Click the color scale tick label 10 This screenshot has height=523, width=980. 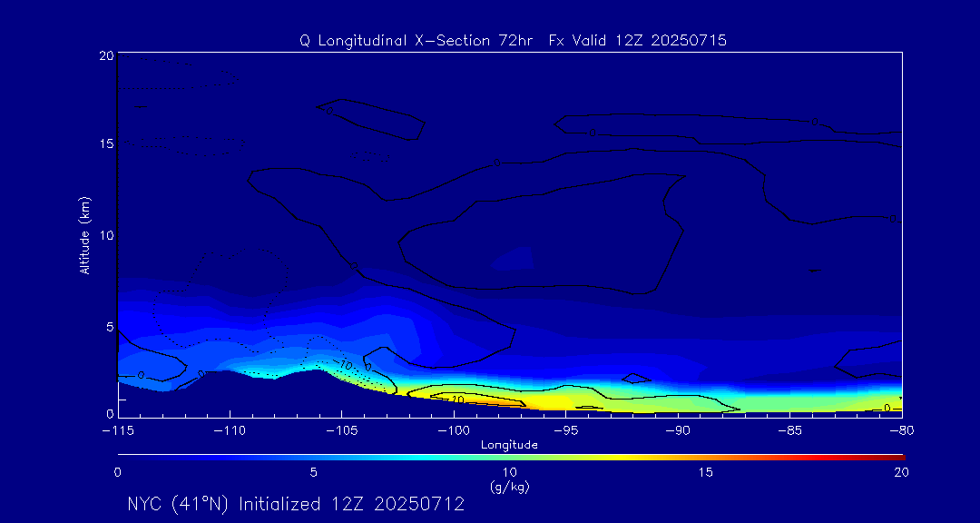click(x=509, y=472)
